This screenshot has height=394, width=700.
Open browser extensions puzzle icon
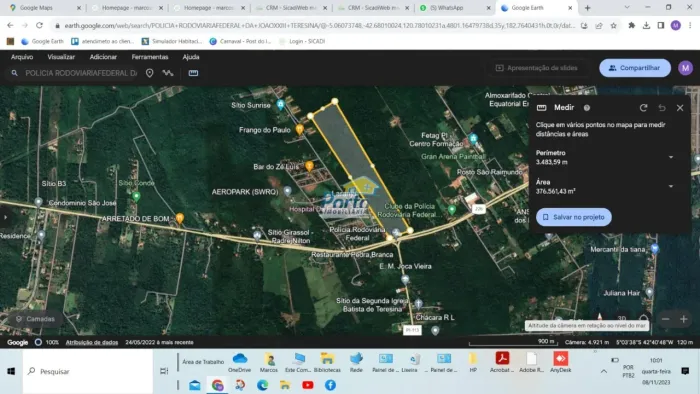(x=631, y=25)
